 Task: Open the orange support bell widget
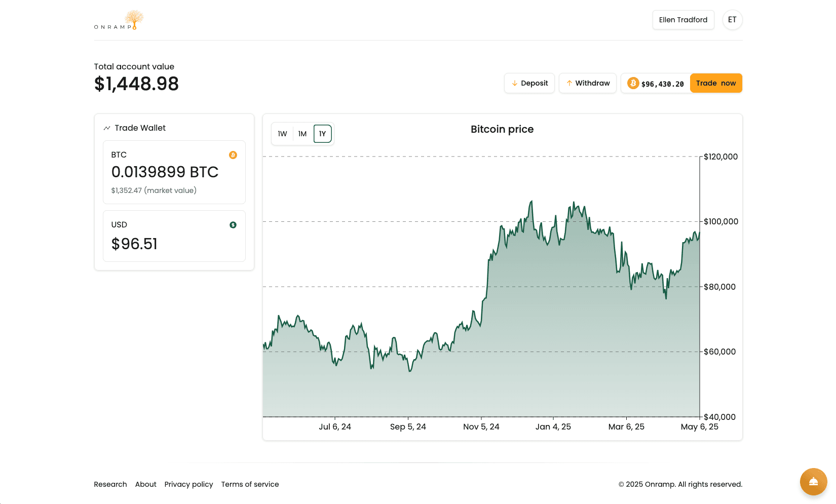813,481
